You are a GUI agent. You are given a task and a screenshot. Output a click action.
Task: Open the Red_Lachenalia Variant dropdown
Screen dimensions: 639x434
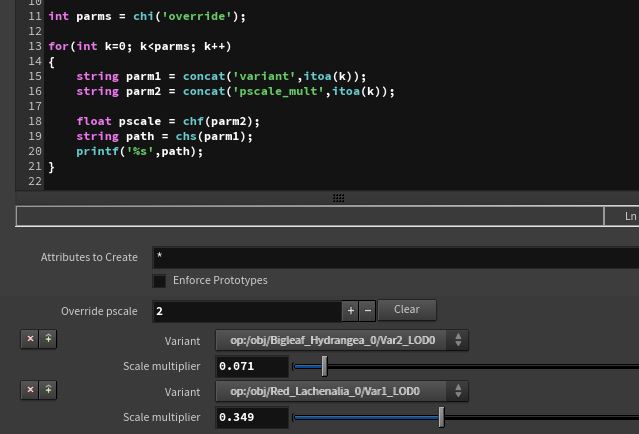tap(342, 391)
